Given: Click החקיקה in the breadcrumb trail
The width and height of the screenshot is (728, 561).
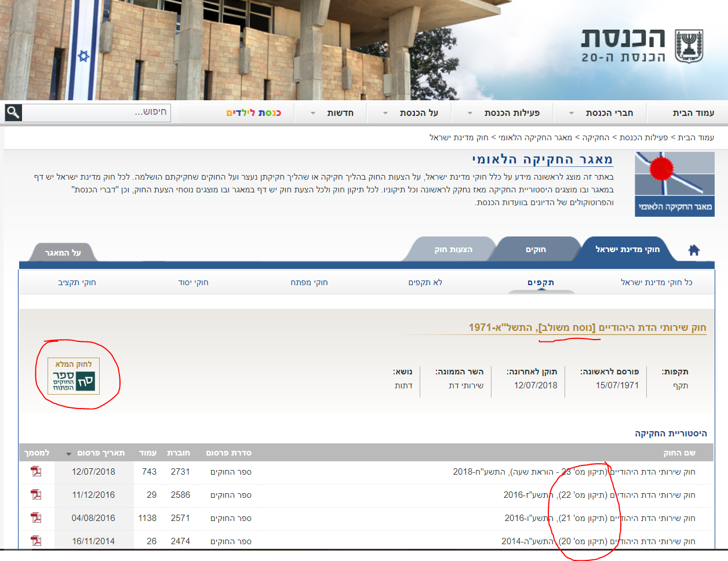Looking at the screenshot, I should [596, 137].
